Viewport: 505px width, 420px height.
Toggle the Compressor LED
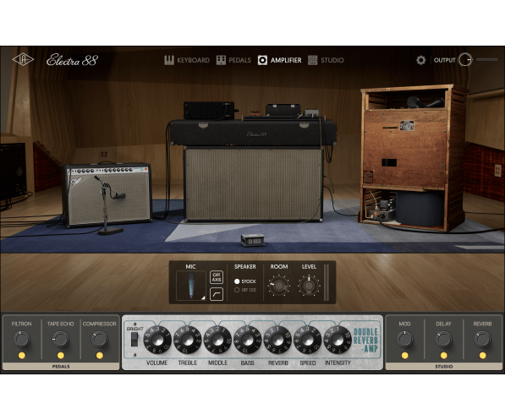click(100, 356)
